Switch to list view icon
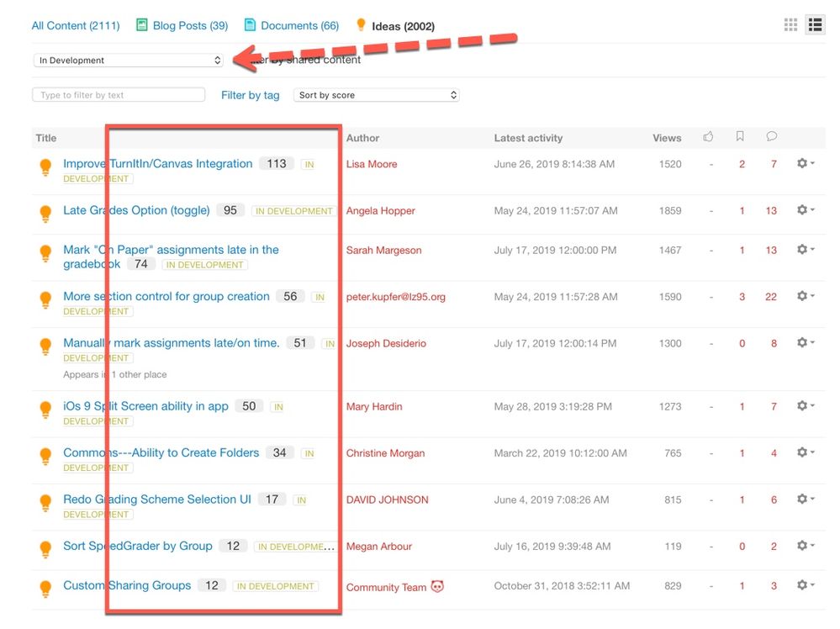 point(815,25)
